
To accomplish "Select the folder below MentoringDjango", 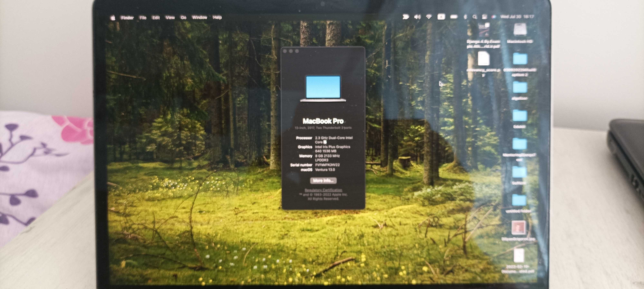I will click(x=520, y=173).
